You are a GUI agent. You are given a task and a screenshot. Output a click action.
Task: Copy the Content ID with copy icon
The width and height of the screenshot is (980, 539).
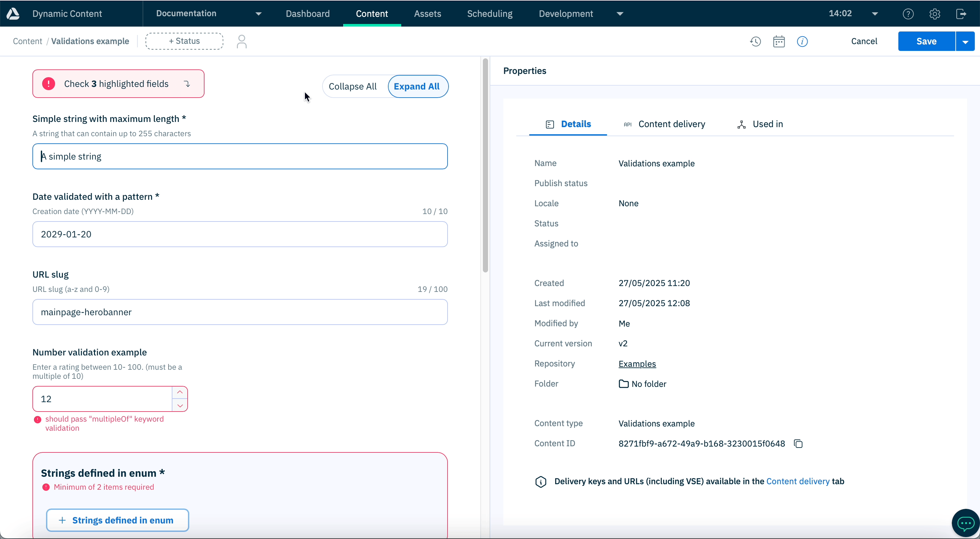click(x=798, y=443)
